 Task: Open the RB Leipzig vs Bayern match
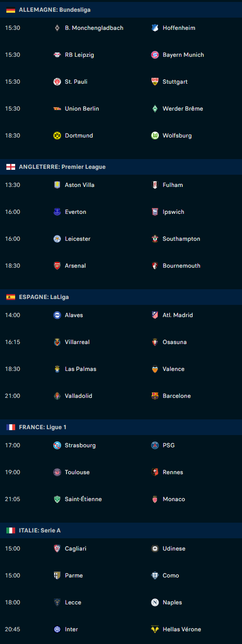[121, 55]
